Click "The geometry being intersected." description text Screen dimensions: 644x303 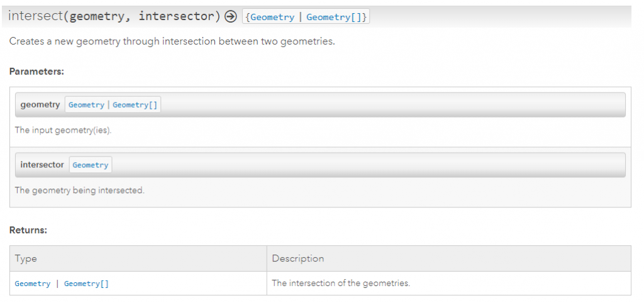click(79, 190)
